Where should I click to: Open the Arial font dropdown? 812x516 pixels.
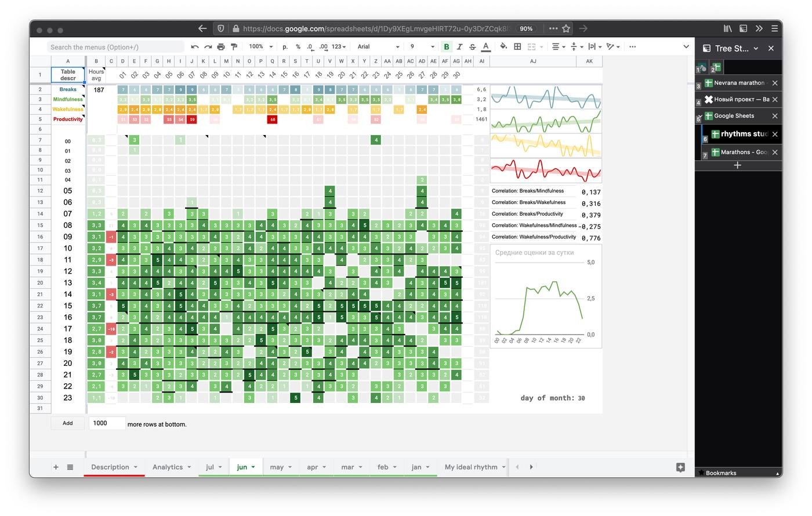(378, 47)
